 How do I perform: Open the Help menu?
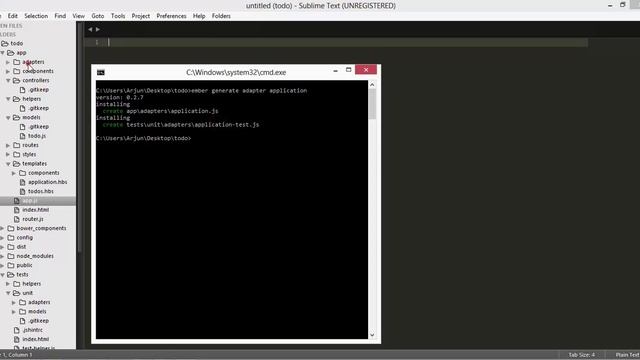tap(199, 16)
